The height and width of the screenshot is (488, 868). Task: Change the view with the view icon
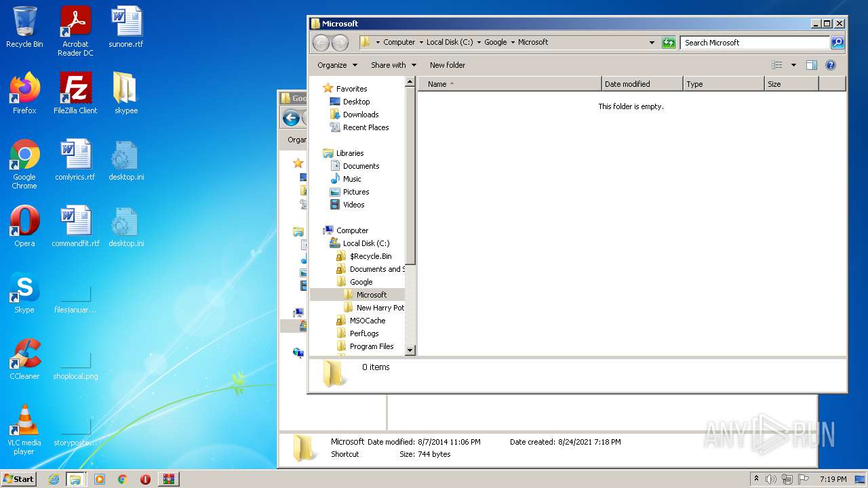777,65
